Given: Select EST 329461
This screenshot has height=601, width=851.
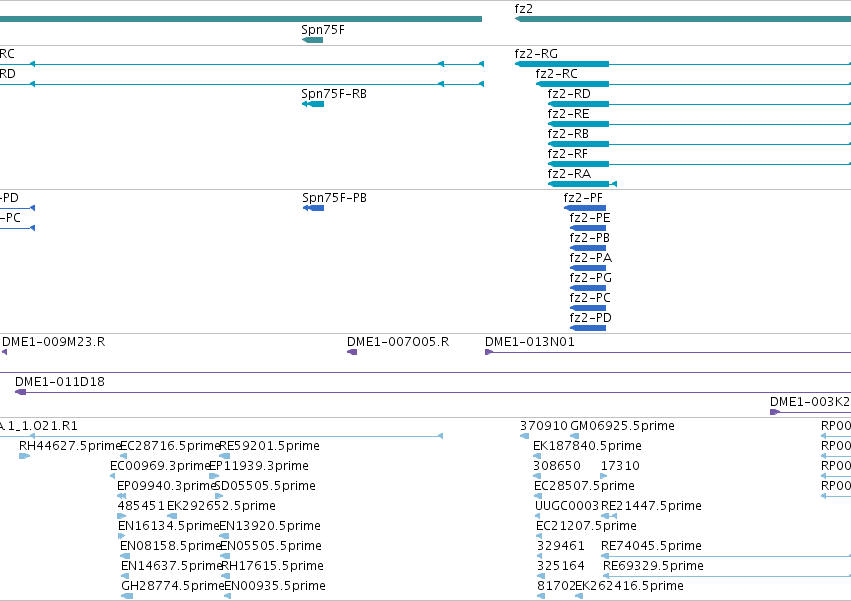Looking at the screenshot, I should pyautogui.click(x=539, y=556).
